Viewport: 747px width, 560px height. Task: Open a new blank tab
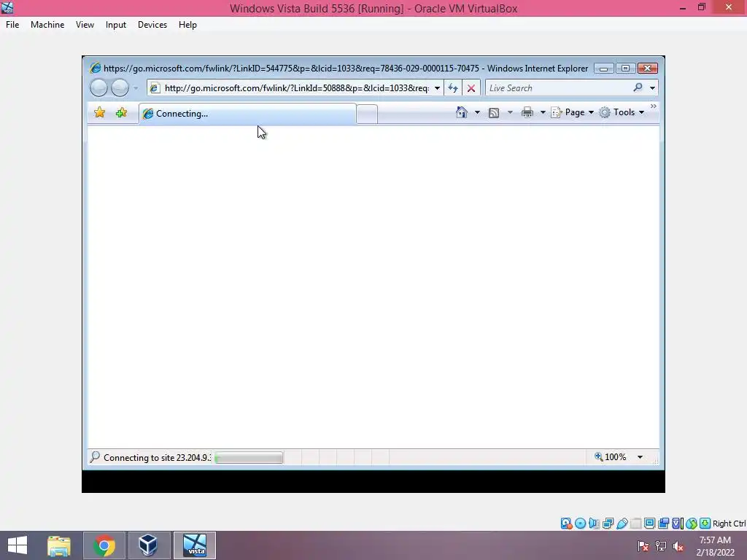pos(367,114)
